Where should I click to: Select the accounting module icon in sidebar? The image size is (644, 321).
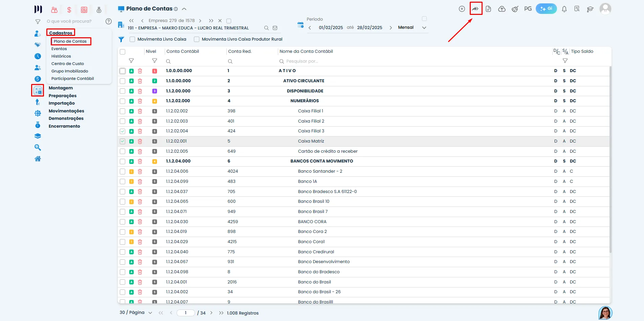[x=38, y=90]
